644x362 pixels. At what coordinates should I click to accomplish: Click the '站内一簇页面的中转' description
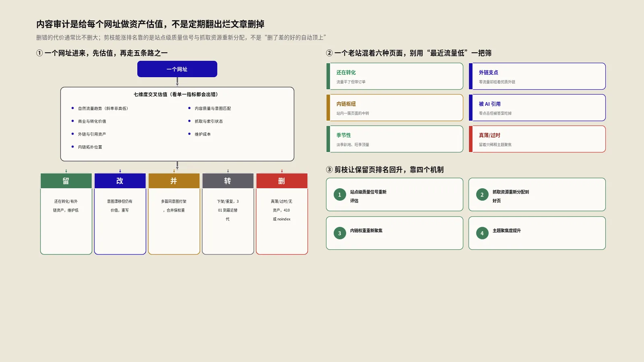click(353, 113)
